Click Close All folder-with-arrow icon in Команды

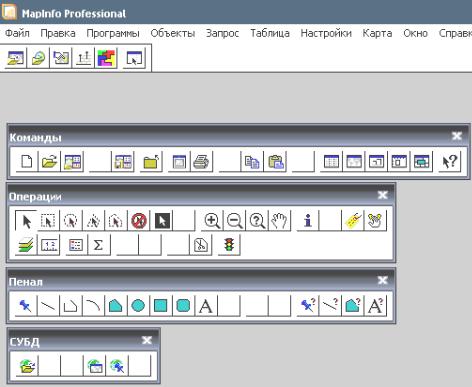[x=151, y=162]
